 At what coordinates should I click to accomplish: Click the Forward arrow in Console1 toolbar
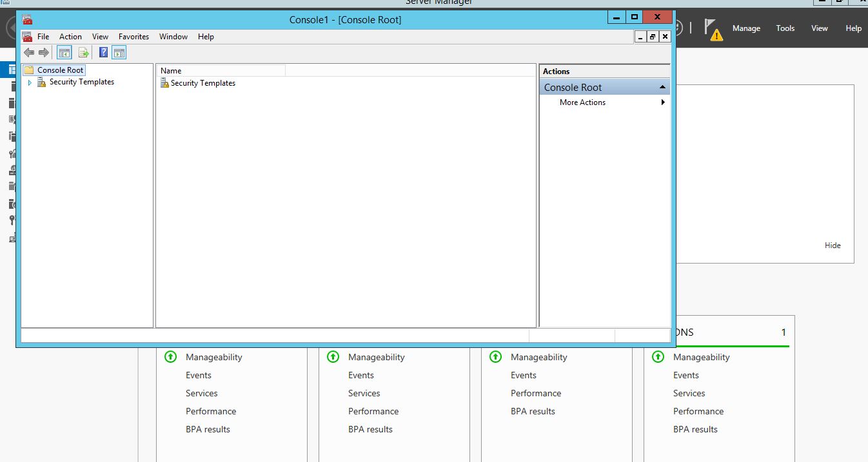(x=44, y=53)
